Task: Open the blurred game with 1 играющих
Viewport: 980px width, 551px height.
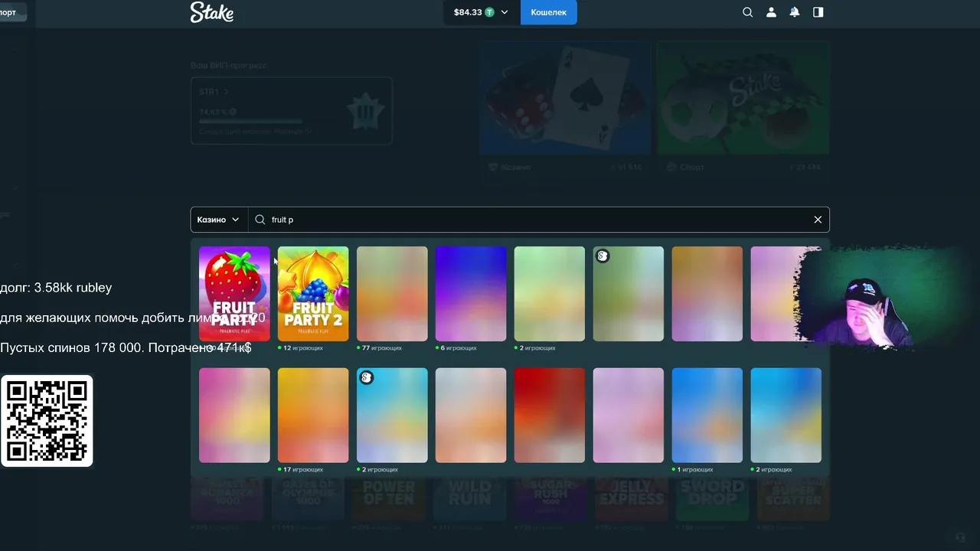Action: pos(707,416)
